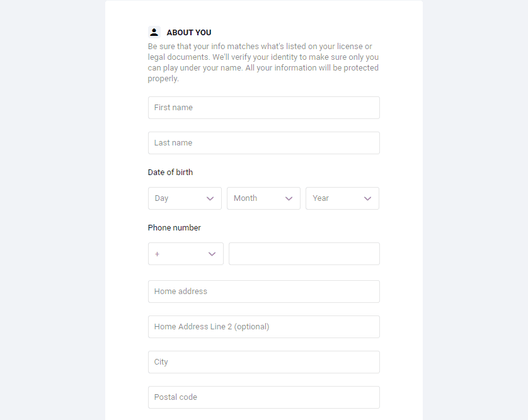Click the identity verification description text
Image resolution: width=528 pixels, height=420 pixels.
(263, 62)
